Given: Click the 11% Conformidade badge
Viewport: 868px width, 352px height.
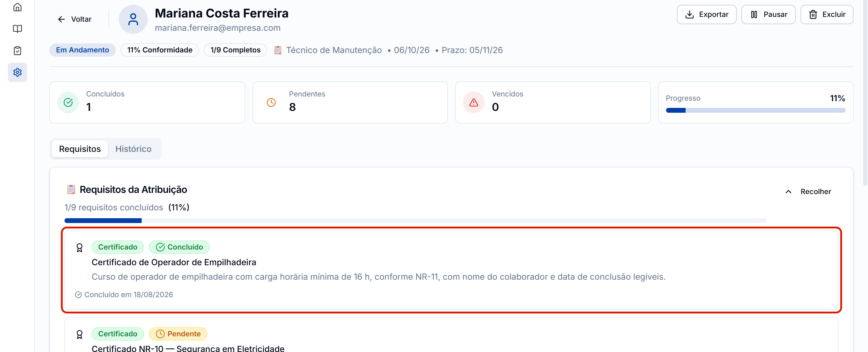Looking at the screenshot, I should [160, 50].
